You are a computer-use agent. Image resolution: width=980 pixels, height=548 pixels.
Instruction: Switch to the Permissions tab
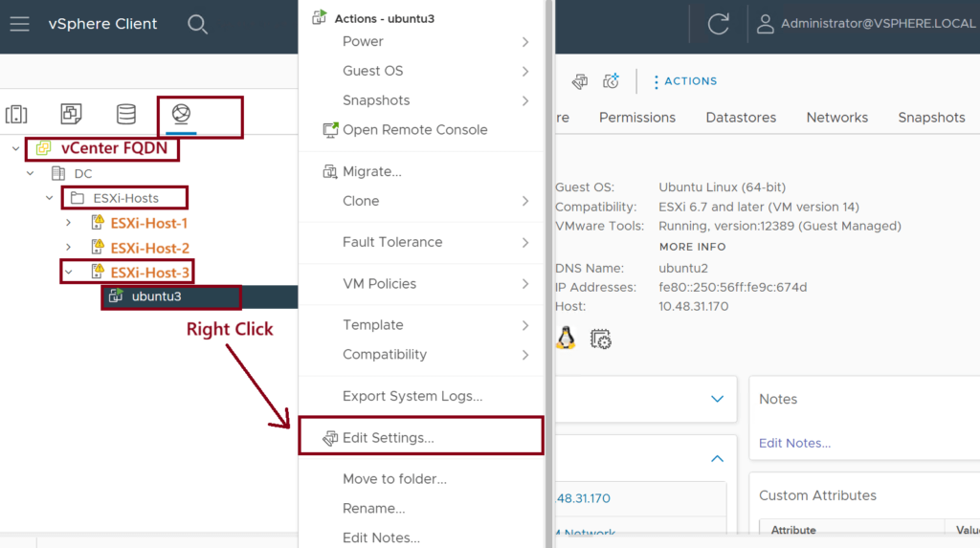coord(636,118)
